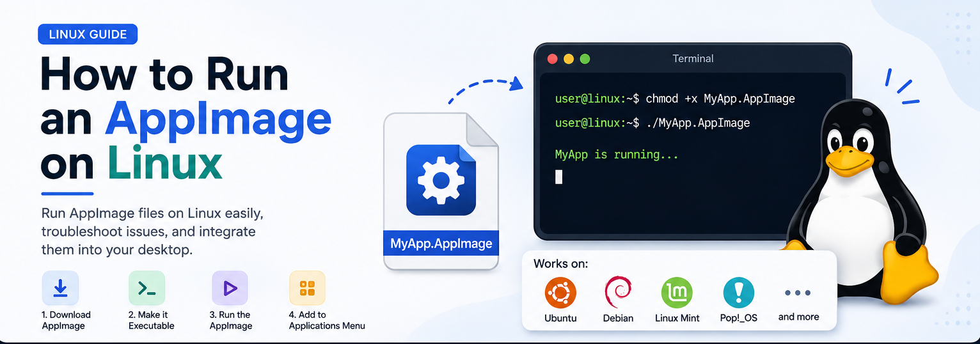The height and width of the screenshot is (344, 980).
Task: Click the and more text label
Action: [798, 317]
